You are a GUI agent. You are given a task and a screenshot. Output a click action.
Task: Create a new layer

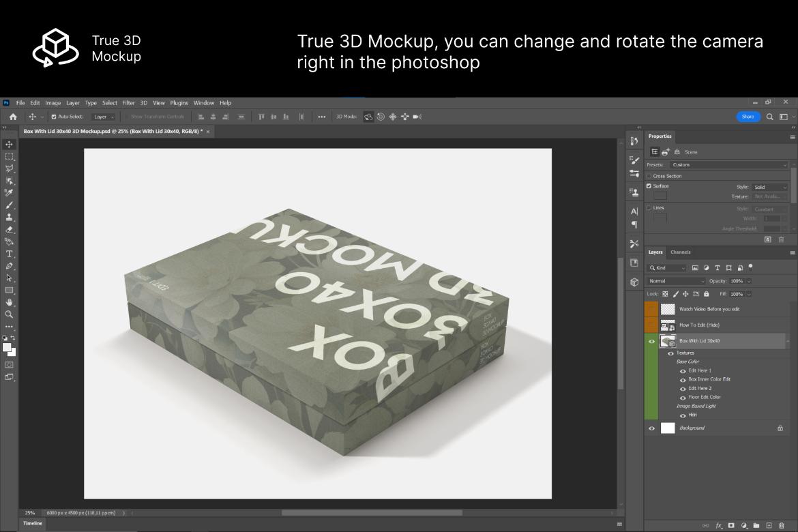pyautogui.click(x=769, y=525)
